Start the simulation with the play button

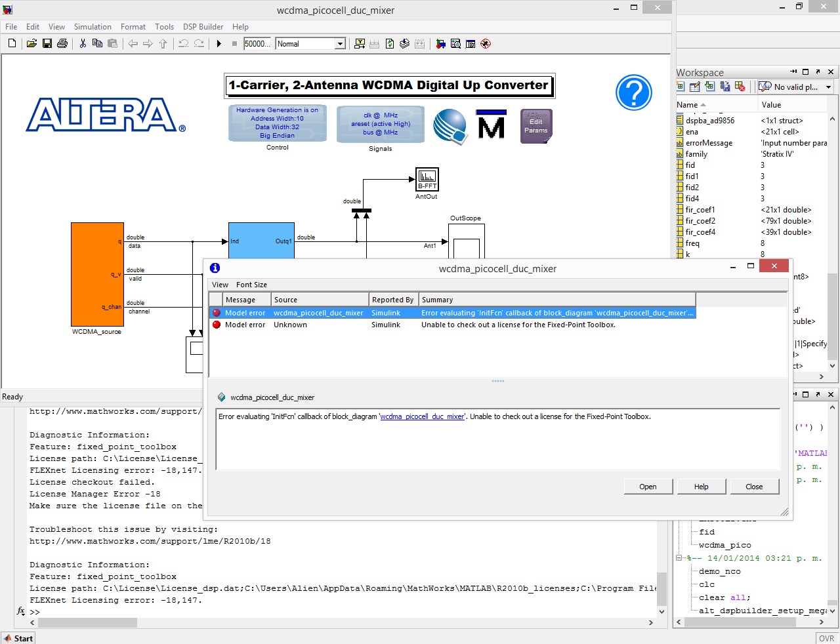tap(219, 44)
